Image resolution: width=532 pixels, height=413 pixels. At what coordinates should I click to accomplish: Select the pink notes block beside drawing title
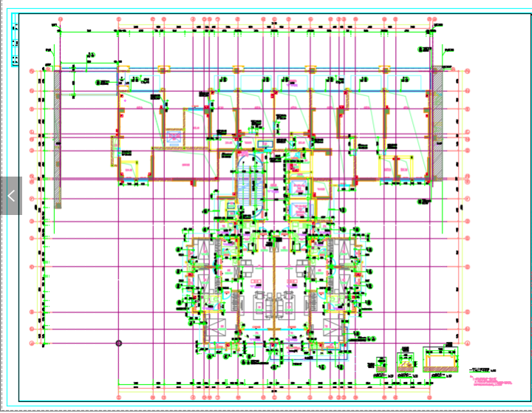491,381
